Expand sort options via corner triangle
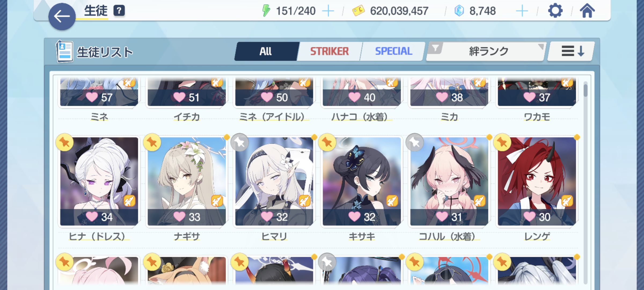Image resolution: width=644 pixels, height=290 pixels. click(x=541, y=46)
